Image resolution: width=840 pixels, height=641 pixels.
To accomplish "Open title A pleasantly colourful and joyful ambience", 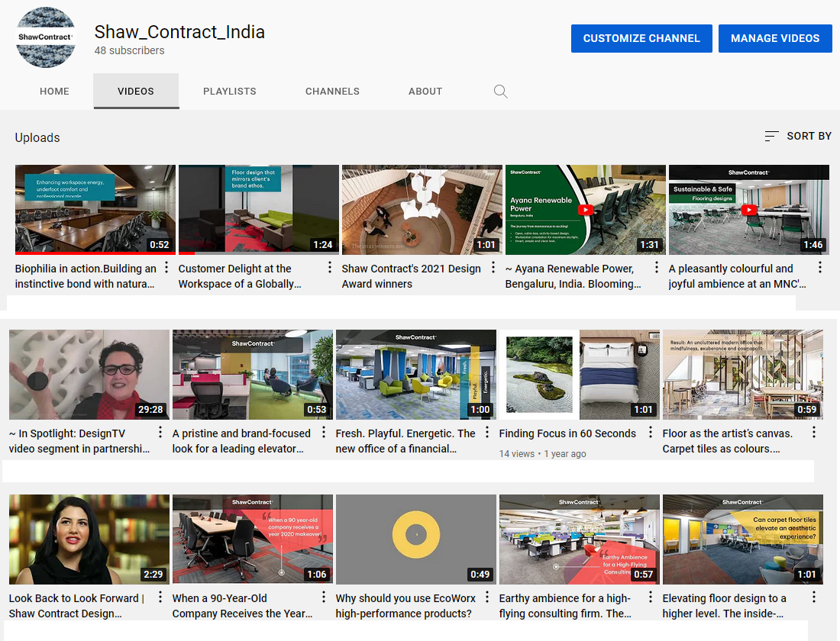I will (737, 276).
